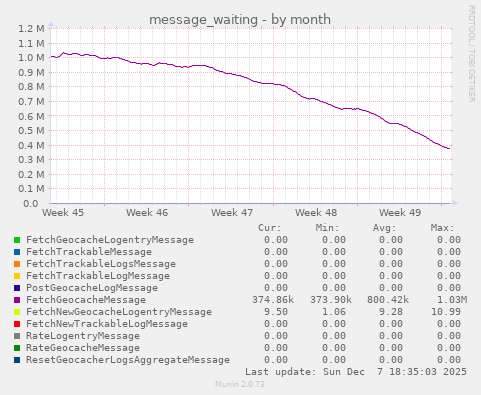Screen dimensions: 481x395
Task: Select the FetchGeocacheLogentryMessage legend label
Action: pyautogui.click(x=110, y=240)
